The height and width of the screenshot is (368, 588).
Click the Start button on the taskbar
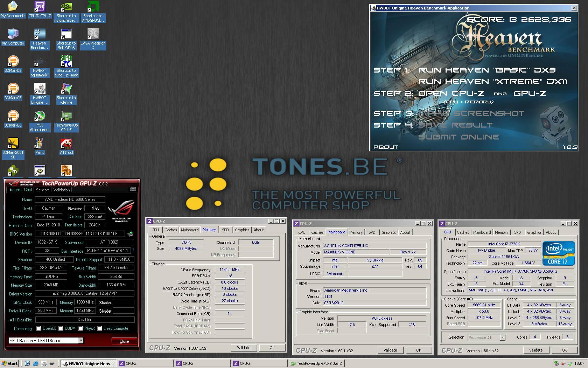coord(10,363)
